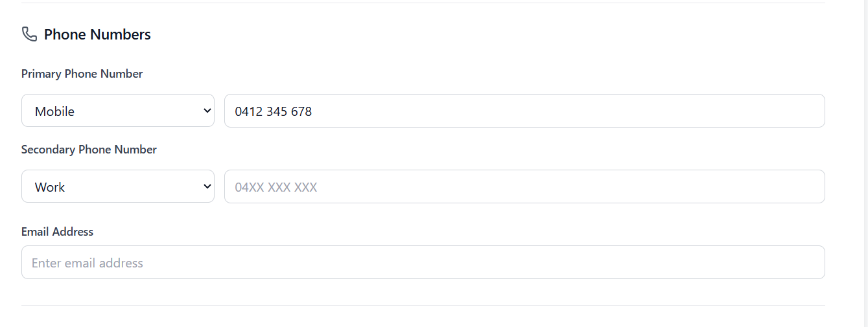Viewport: 868px width, 327px height.
Task: Open the Work phone type dropdown
Action: pos(117,186)
